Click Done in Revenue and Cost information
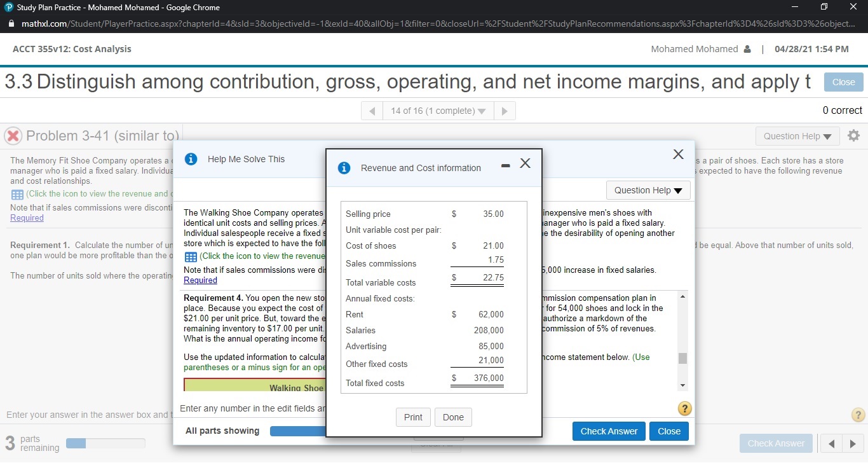The width and height of the screenshot is (868, 463). click(x=453, y=417)
